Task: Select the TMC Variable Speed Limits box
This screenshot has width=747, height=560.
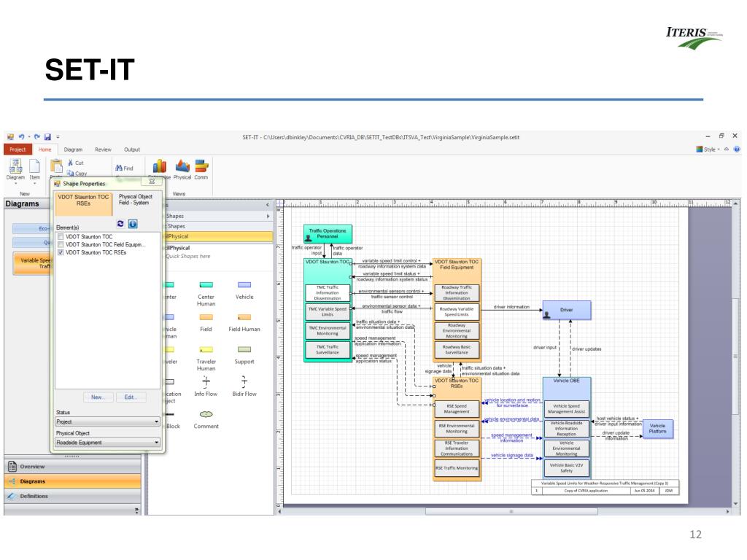Action: pos(328,312)
